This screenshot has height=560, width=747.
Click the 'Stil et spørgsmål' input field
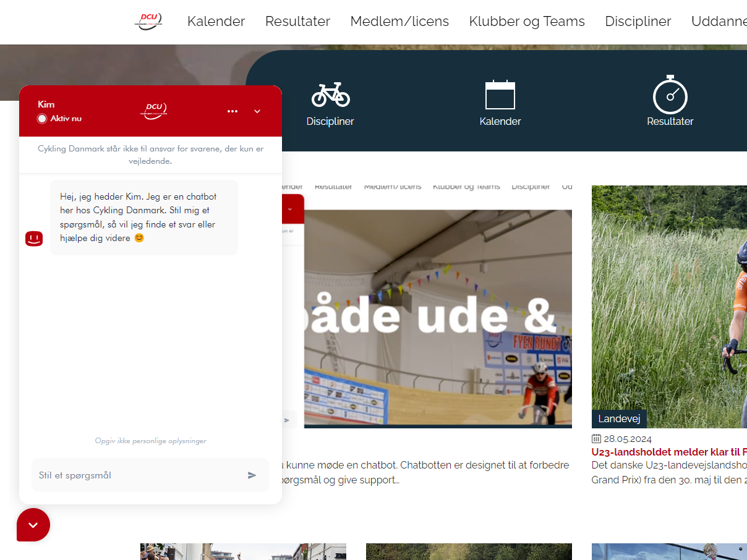click(x=139, y=475)
